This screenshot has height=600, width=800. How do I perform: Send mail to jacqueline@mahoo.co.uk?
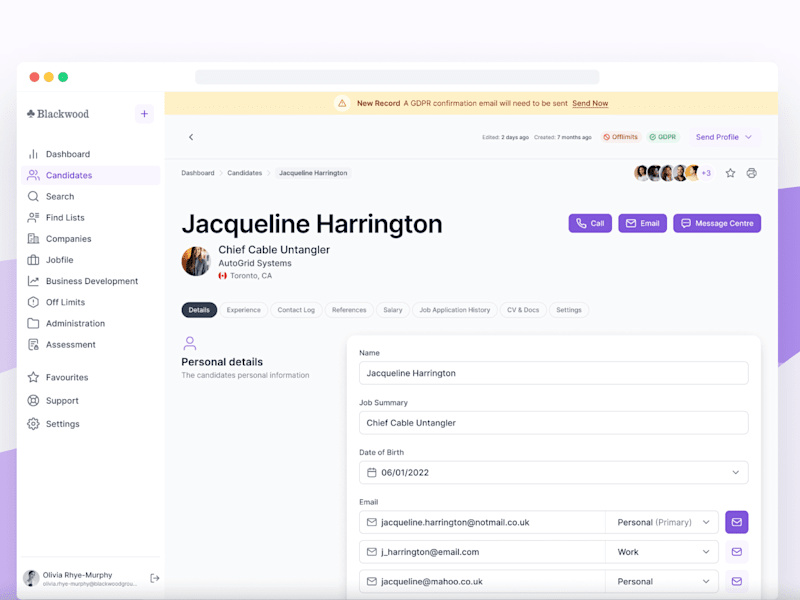(737, 581)
